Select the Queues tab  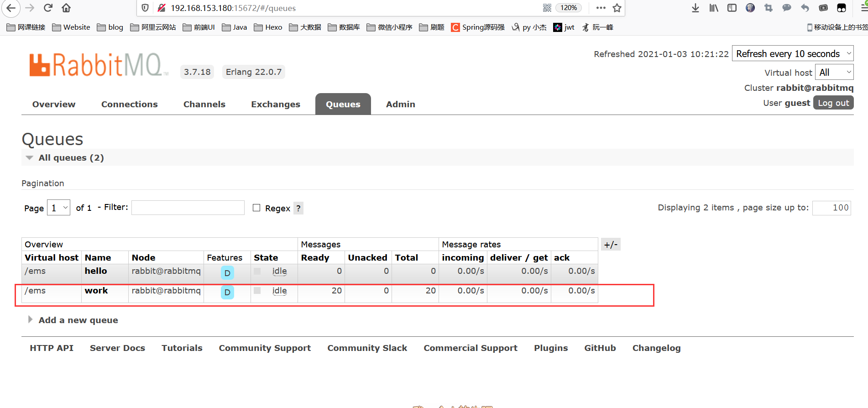343,104
